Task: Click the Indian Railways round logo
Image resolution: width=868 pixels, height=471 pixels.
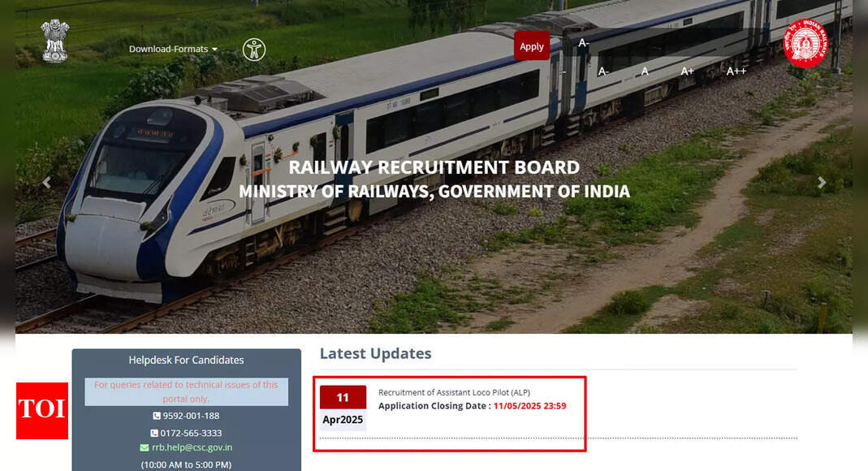Action: pyautogui.click(x=806, y=43)
